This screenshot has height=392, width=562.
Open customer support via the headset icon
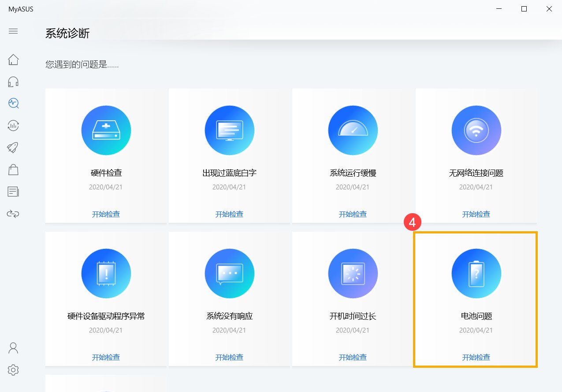pos(13,81)
